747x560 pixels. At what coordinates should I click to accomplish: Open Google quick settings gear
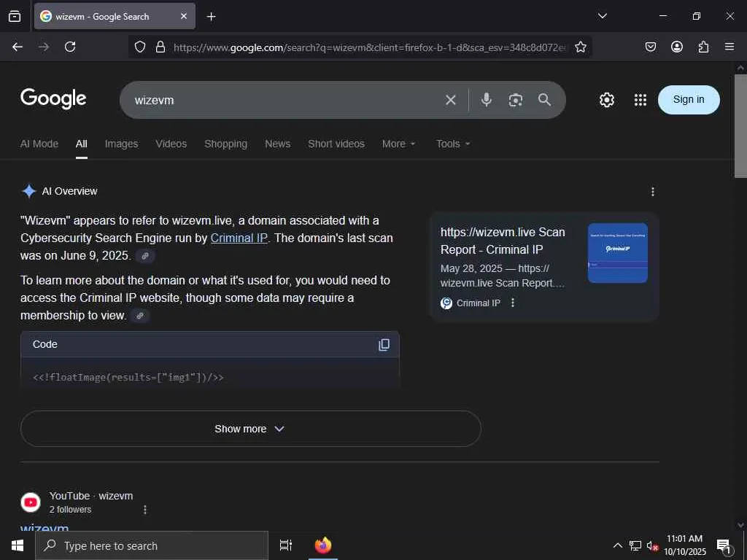606,100
